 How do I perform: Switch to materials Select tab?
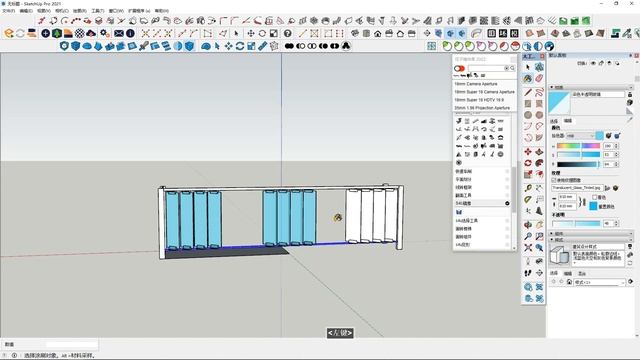[554, 121]
